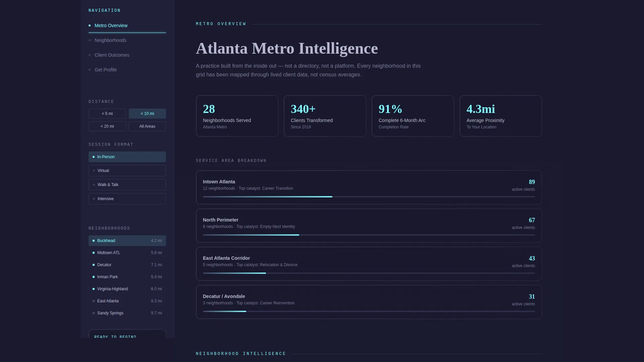The width and height of the screenshot is (644, 362).
Task: Open the Neighborhoods Served stat card
Action: pos(237,116)
